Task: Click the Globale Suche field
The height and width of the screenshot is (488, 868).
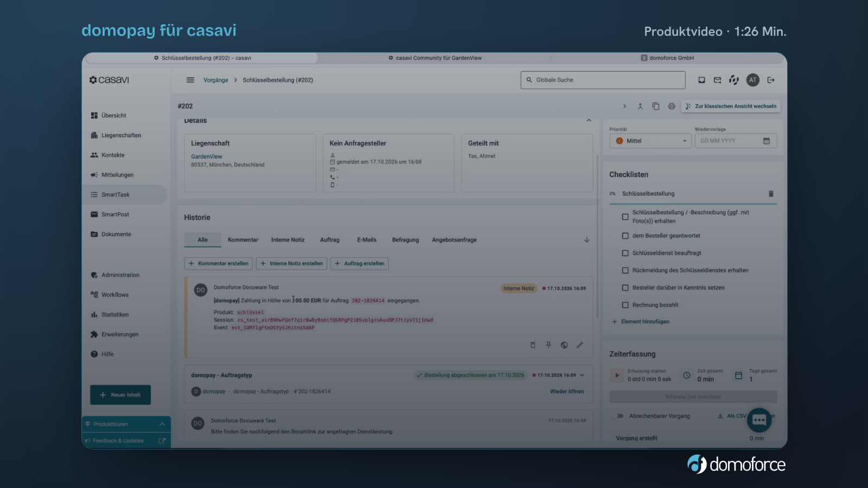Action: click(603, 80)
